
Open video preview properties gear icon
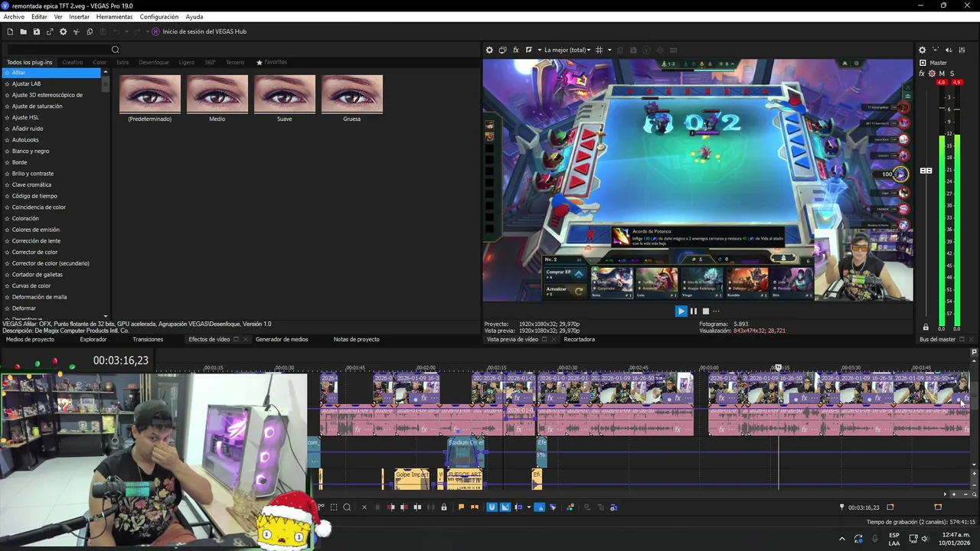[489, 50]
